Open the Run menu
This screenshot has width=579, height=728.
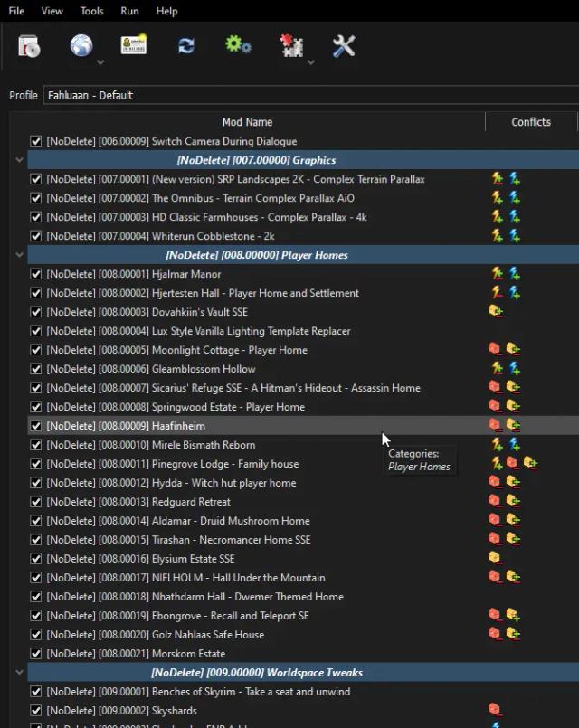click(129, 11)
